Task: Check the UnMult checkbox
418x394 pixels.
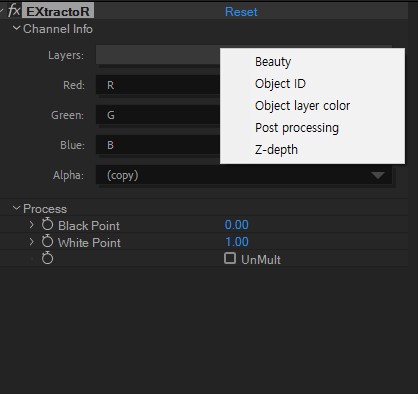Action: 230,258
